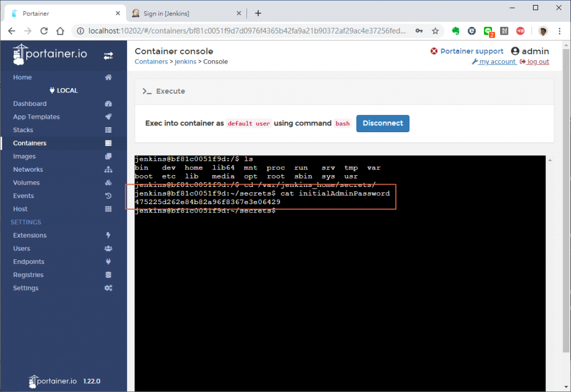Click the Host grid icon
This screenshot has height=392, width=571.
tap(108, 209)
